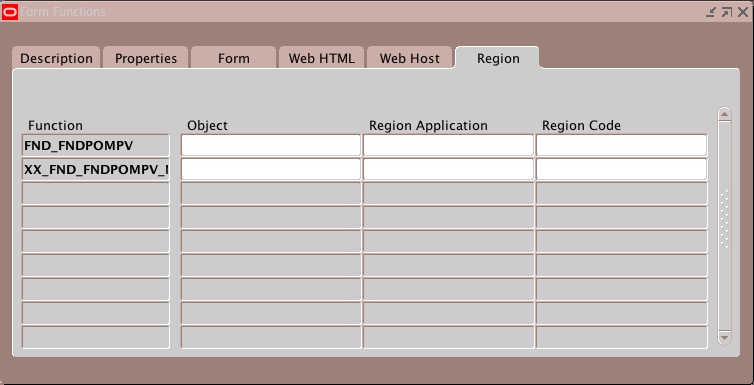Click the Form Functions window title

pyautogui.click(x=63, y=12)
